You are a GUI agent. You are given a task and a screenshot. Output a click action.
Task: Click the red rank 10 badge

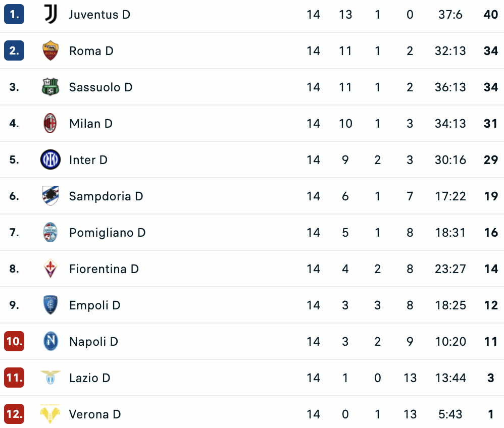14,341
